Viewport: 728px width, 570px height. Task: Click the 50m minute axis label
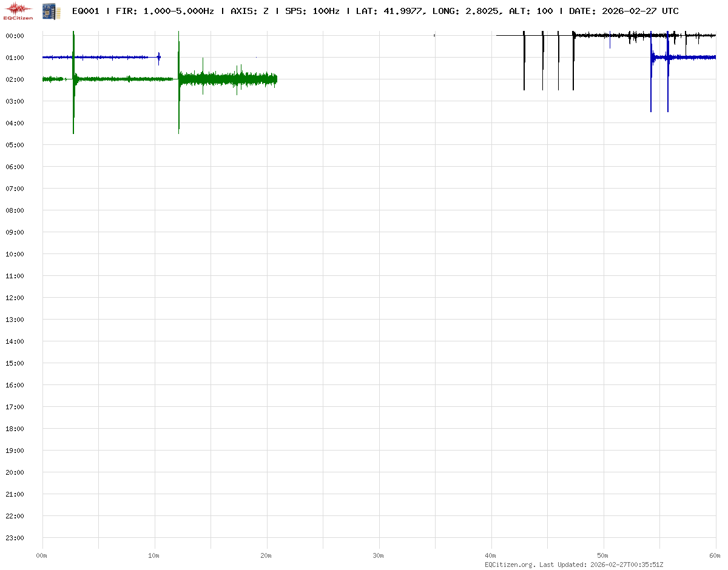[603, 555]
